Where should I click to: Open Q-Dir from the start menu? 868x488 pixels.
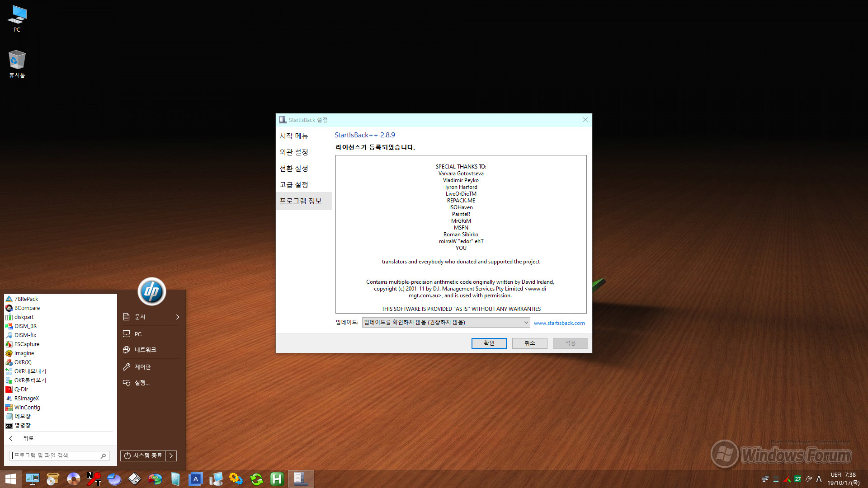21,389
